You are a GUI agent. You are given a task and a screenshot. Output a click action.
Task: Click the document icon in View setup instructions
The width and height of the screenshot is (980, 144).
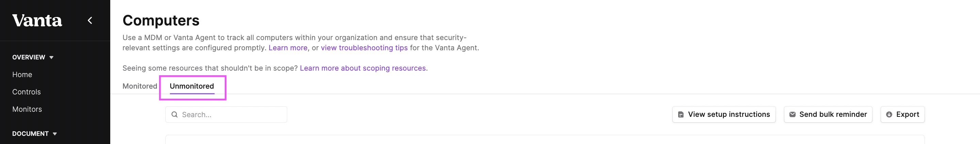tap(681, 114)
